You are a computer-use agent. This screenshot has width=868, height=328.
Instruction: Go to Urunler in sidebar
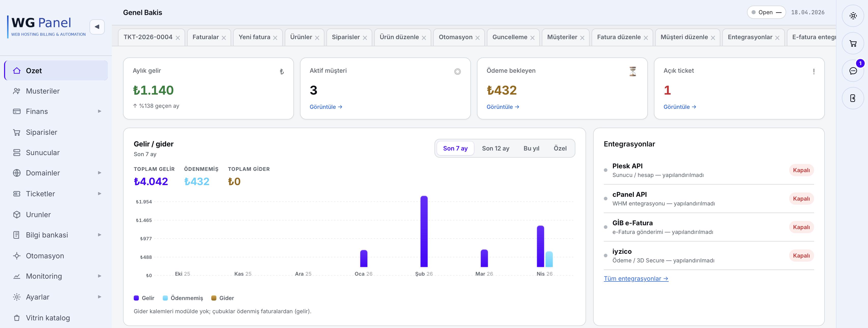coord(38,215)
